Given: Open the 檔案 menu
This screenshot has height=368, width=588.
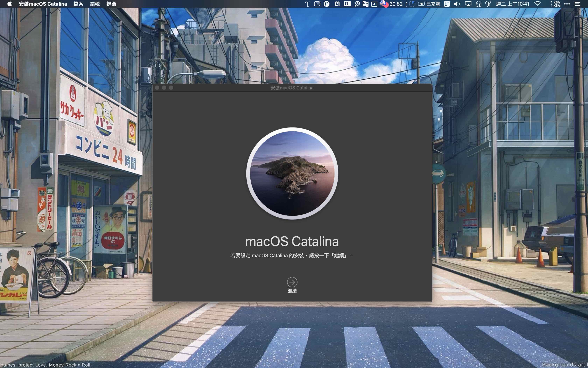Looking at the screenshot, I should pos(78,4).
